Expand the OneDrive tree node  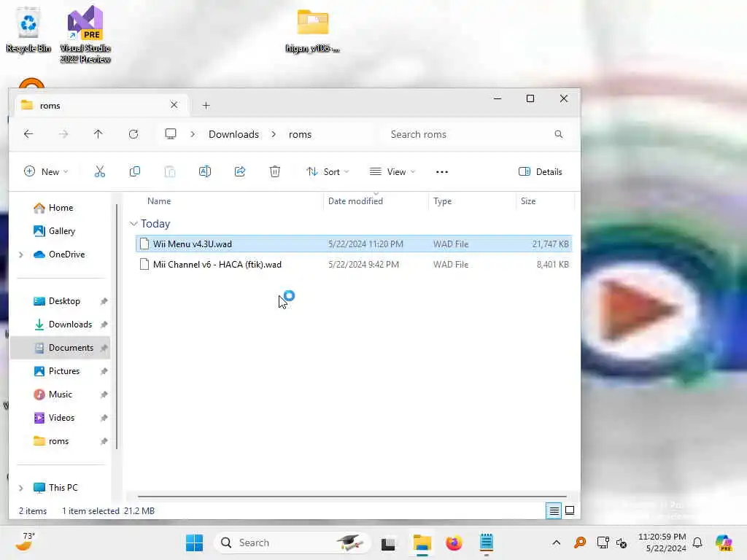[x=21, y=254]
